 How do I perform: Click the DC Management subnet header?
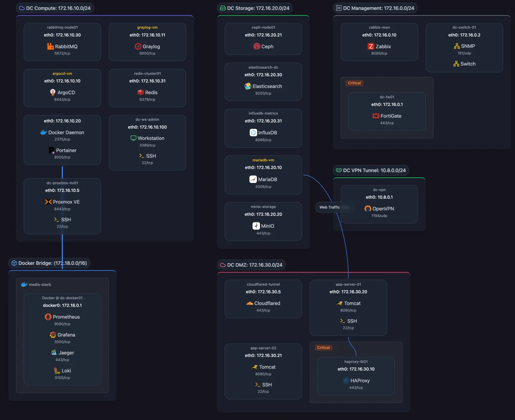click(x=375, y=8)
